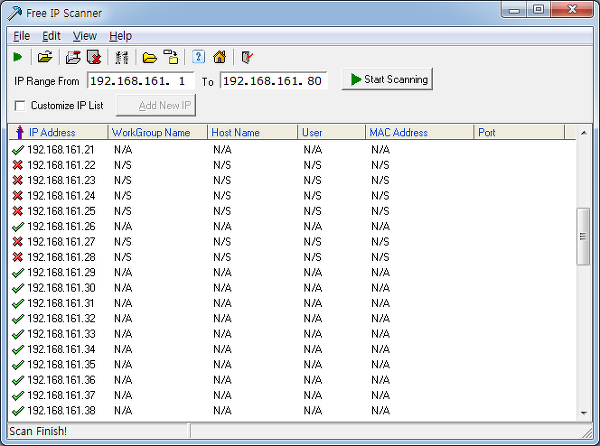Sort by MAC Address column header

tap(420, 132)
